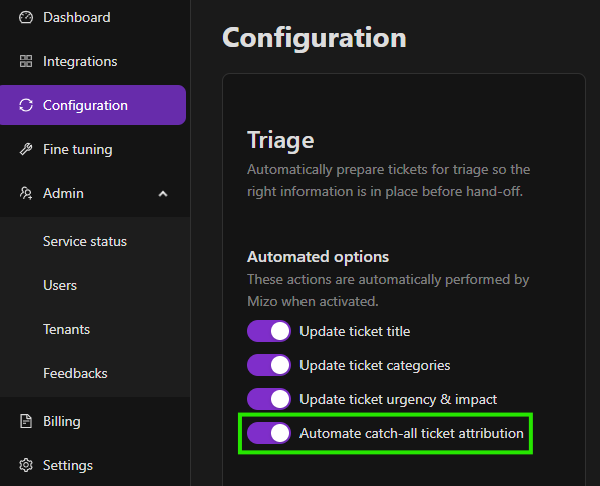Click the Admin user icon

tap(26, 193)
